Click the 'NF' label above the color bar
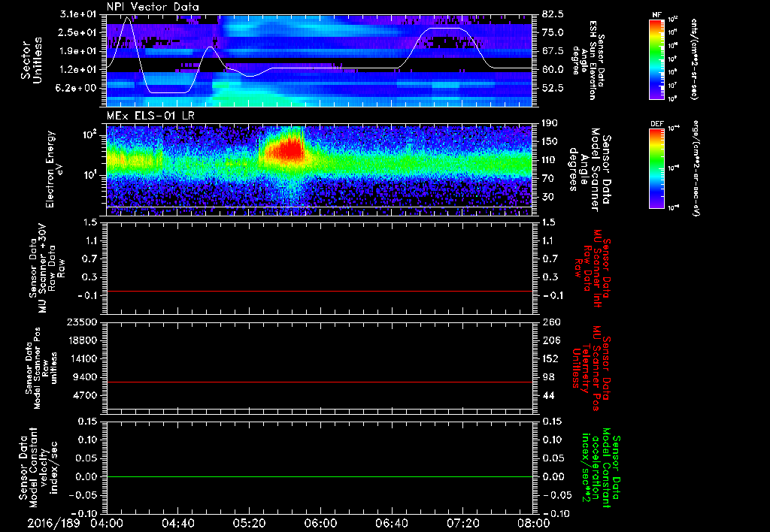This screenshot has width=770, height=532. [656, 15]
